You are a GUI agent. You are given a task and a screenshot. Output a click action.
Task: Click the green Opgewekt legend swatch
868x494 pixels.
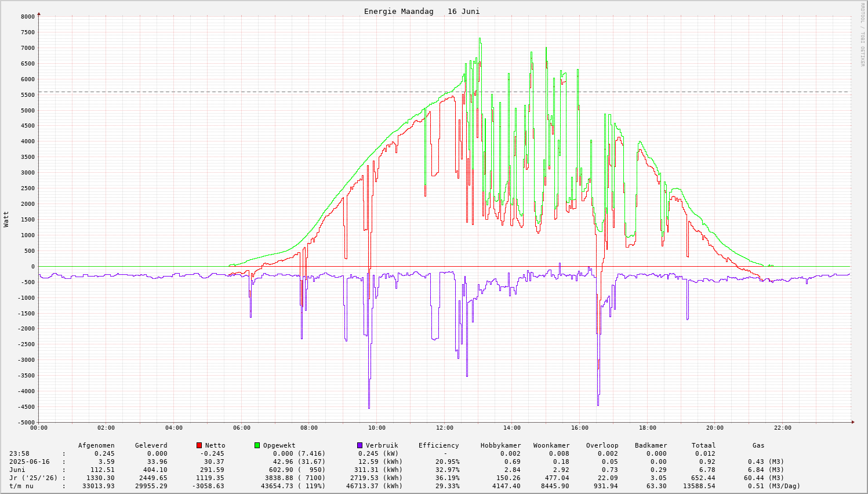[x=257, y=445]
